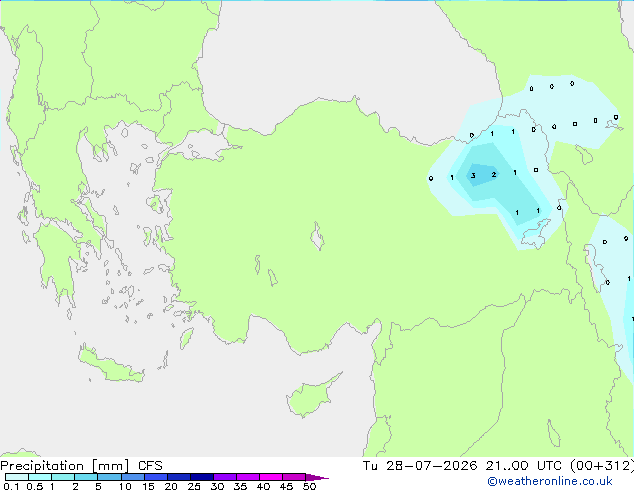This screenshot has height=490, width=634.
Task: Click the '45' legend label
Action: coord(286,486)
